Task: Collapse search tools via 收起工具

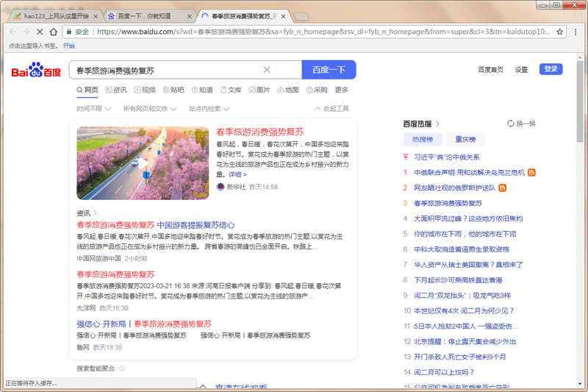Action: coord(331,108)
